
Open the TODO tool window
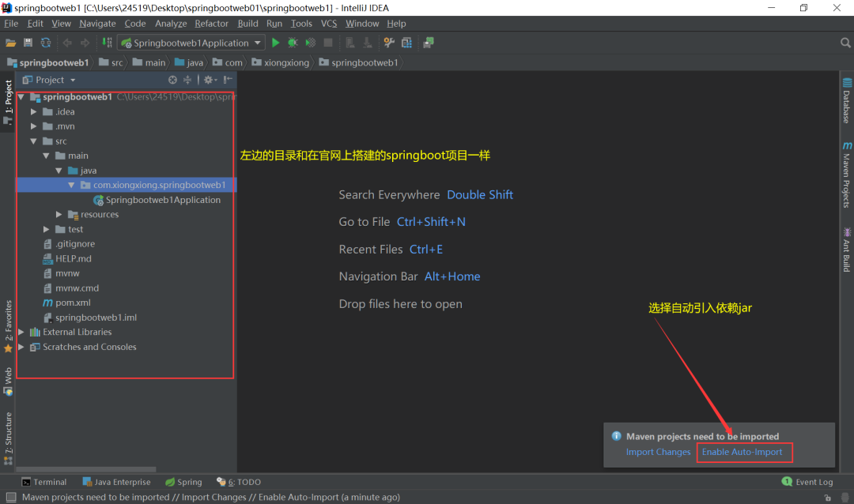tap(239, 482)
